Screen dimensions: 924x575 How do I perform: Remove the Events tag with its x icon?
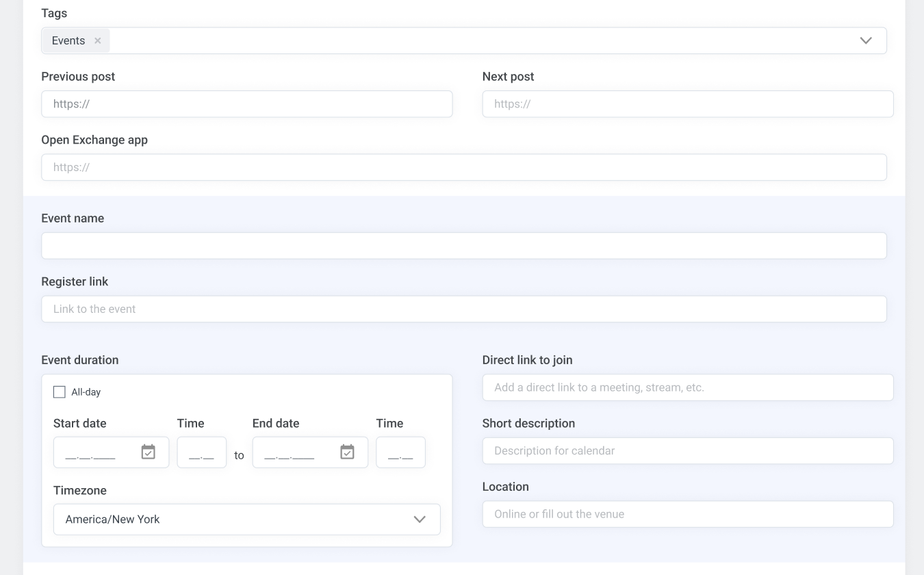98,41
